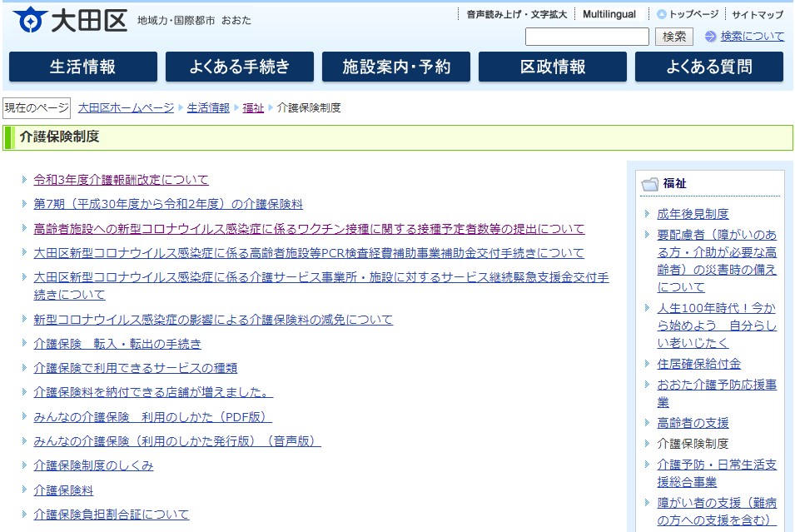This screenshot has height=532, width=795.
Task: Open 介護予防・日常生活支援総合事業 sidebar link
Action: coord(717,473)
